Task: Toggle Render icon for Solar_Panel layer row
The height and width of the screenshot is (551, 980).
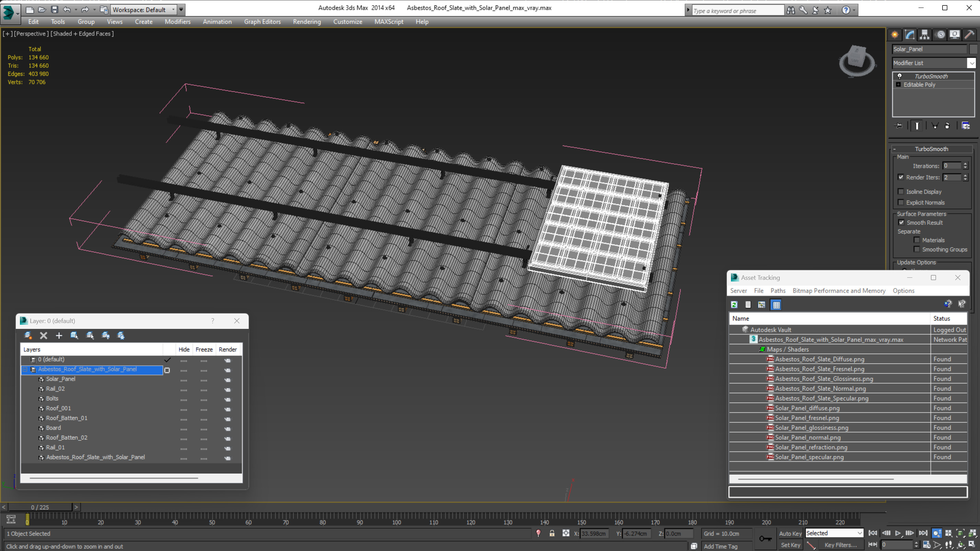Action: click(x=227, y=379)
